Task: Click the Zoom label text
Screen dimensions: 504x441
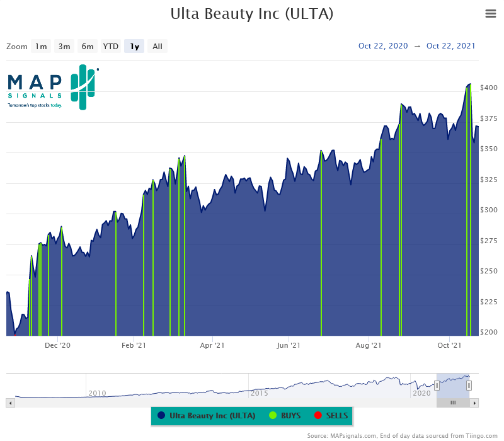Action: click(x=17, y=47)
